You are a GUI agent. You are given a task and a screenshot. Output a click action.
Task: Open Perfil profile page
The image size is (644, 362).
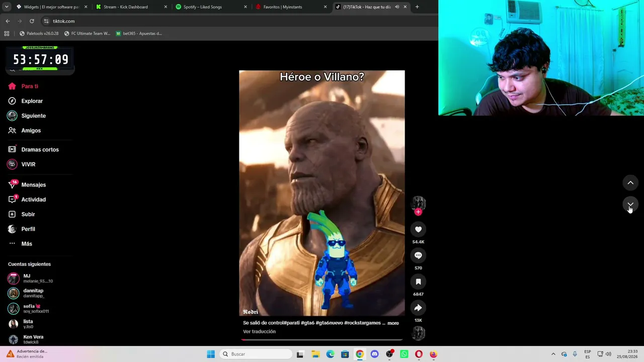pos(22,229)
